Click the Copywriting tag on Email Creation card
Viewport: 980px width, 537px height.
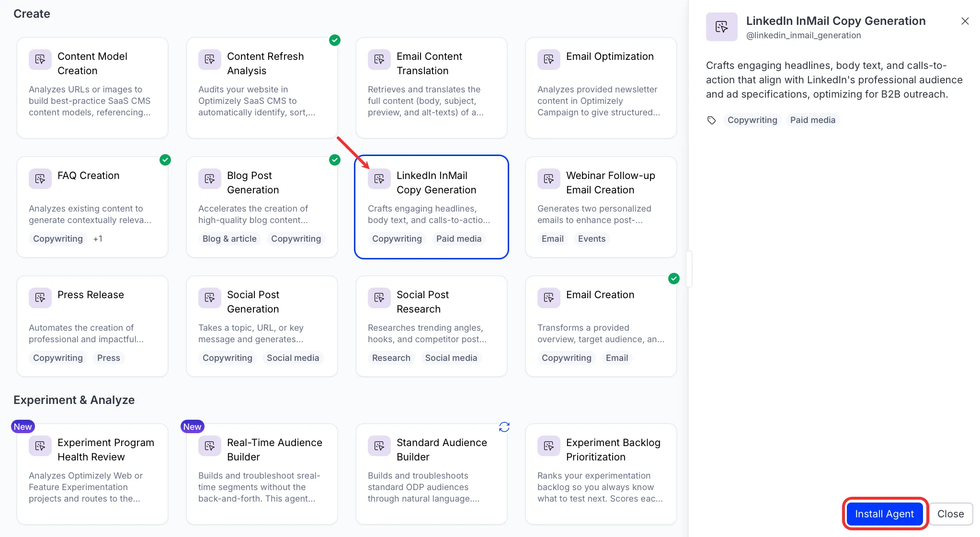pyautogui.click(x=567, y=358)
